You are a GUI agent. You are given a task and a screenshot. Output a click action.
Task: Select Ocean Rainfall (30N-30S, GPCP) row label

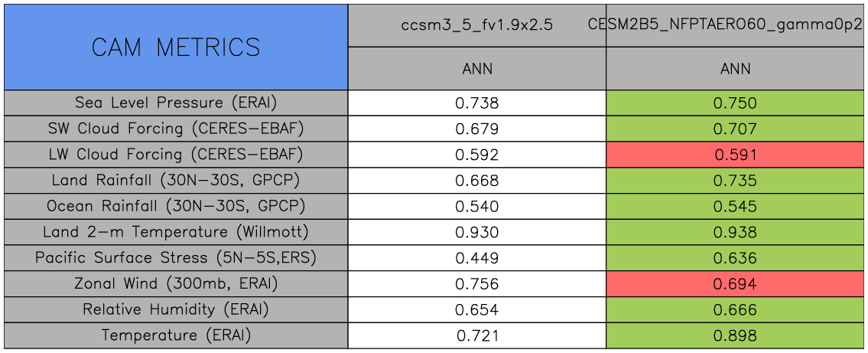click(x=176, y=207)
